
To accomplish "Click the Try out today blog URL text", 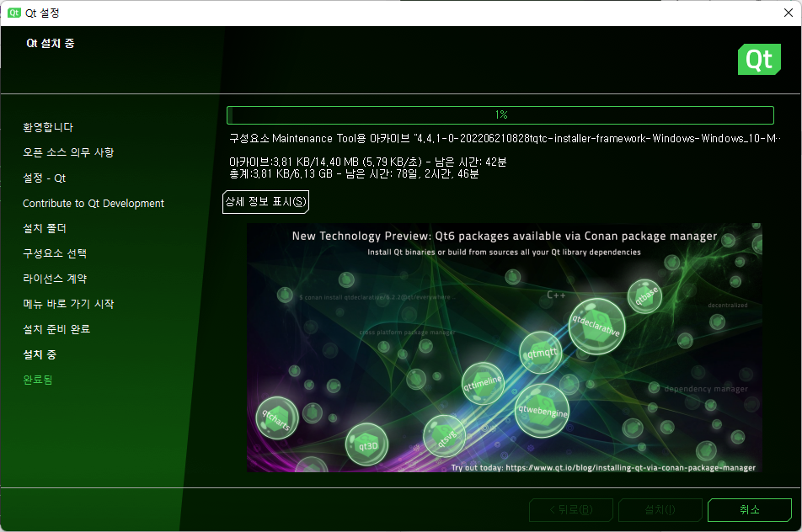I will [603, 468].
